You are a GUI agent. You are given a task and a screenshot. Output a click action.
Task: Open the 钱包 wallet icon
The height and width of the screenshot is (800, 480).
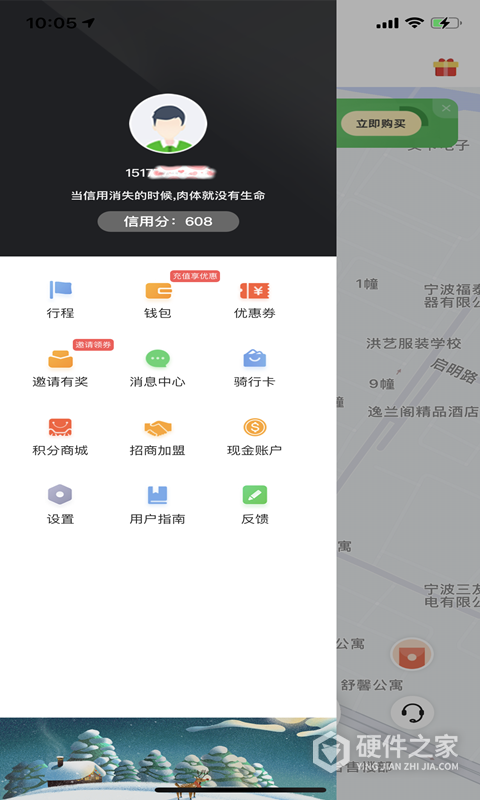tap(158, 290)
